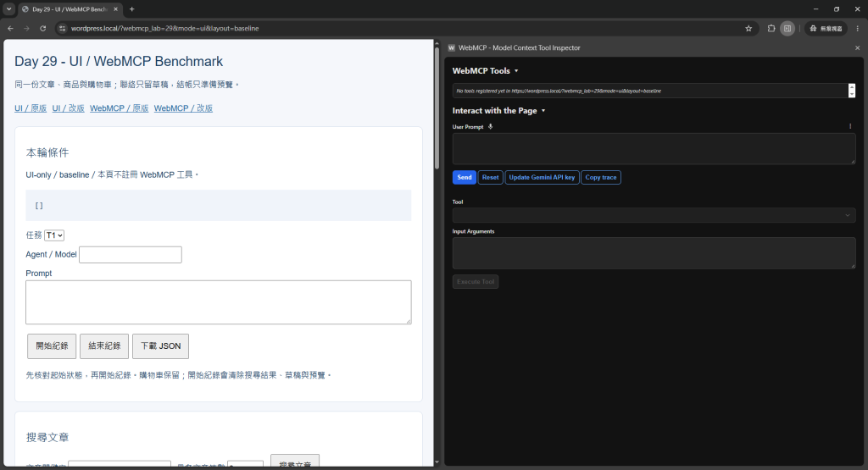868x470 pixels.
Task: Open the WebMCP / 原版 link
Action: (119, 108)
